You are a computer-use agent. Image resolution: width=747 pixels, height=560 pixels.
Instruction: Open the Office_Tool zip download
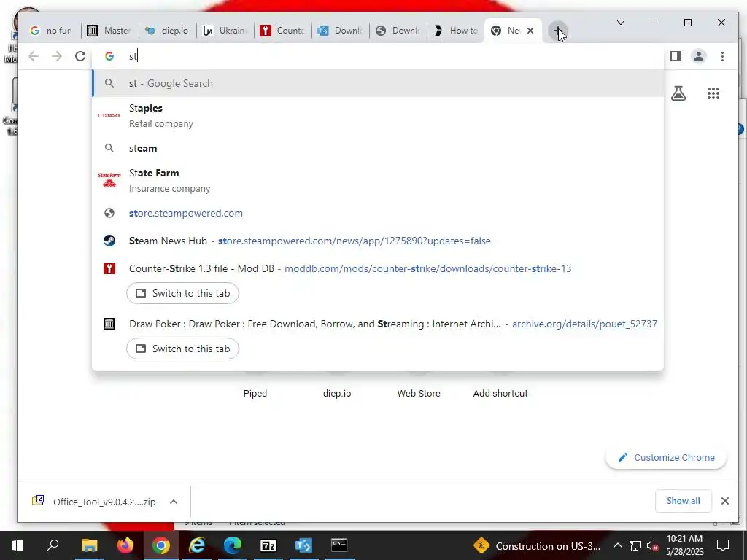coord(94,502)
